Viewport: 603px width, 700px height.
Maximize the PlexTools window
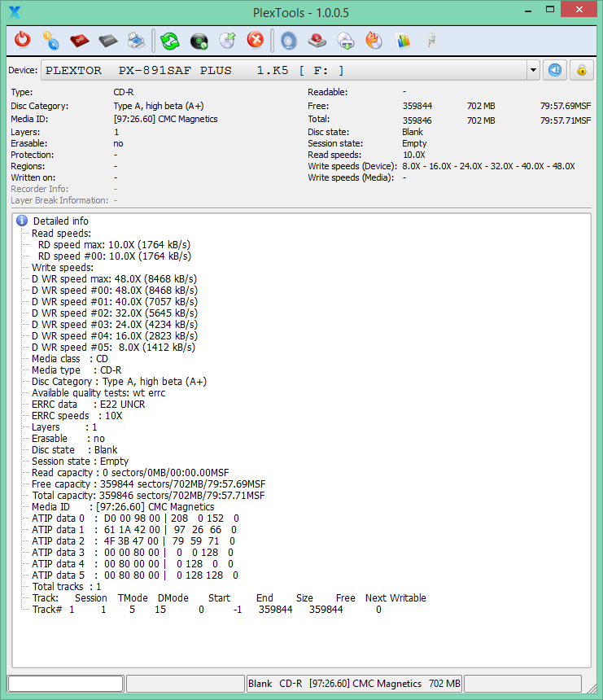[550, 10]
